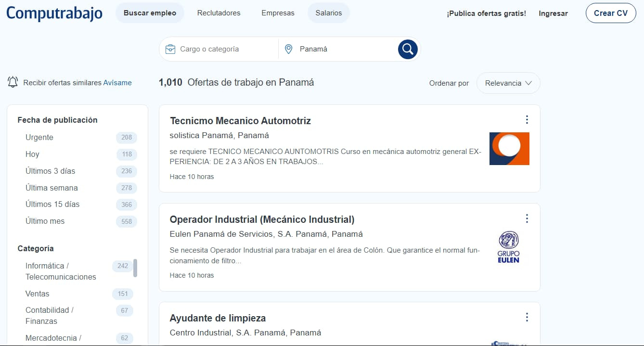Click the Avísame link
The image size is (644, 346).
point(117,83)
